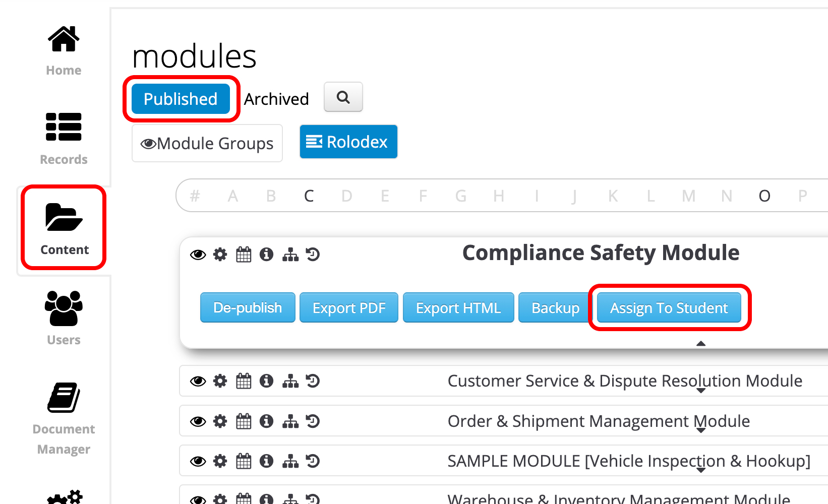Expand Order & Shipment Management Module arrow
This screenshot has width=828, height=504.
pos(701,430)
